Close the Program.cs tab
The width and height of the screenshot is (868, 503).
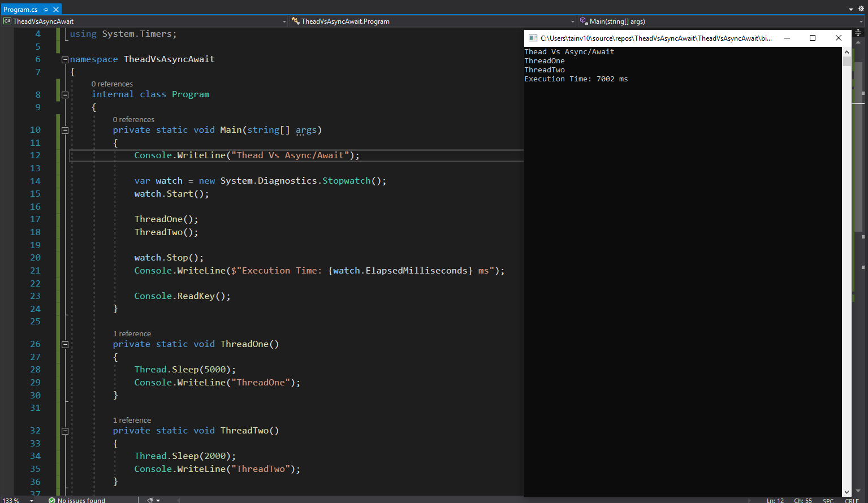pos(56,10)
